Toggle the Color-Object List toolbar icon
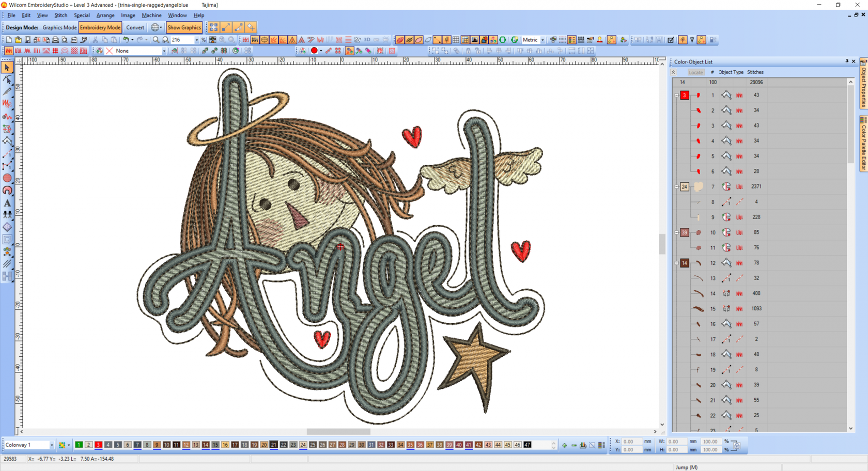 click(x=571, y=40)
